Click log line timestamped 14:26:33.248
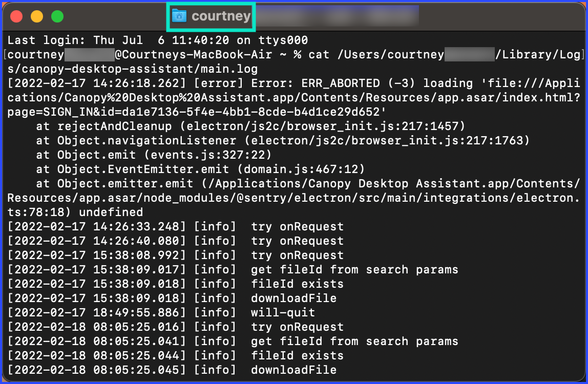Image resolution: width=588 pixels, height=384 pixels. pos(176,226)
